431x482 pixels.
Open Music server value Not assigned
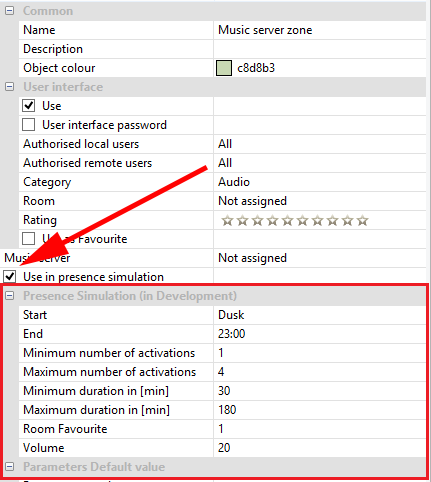319,258
